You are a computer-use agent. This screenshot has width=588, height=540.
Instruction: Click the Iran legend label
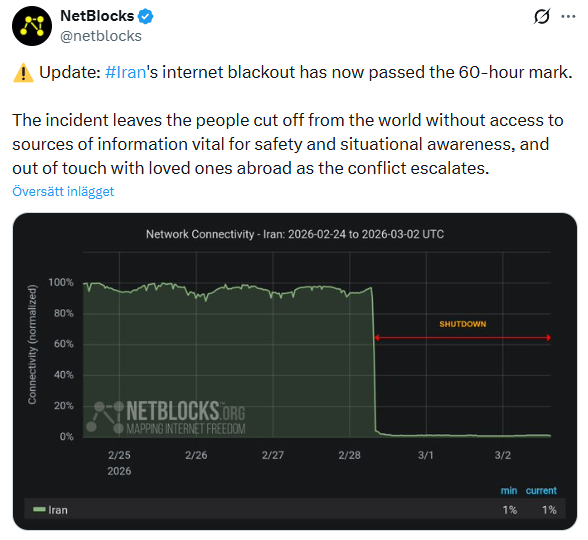pos(58,510)
